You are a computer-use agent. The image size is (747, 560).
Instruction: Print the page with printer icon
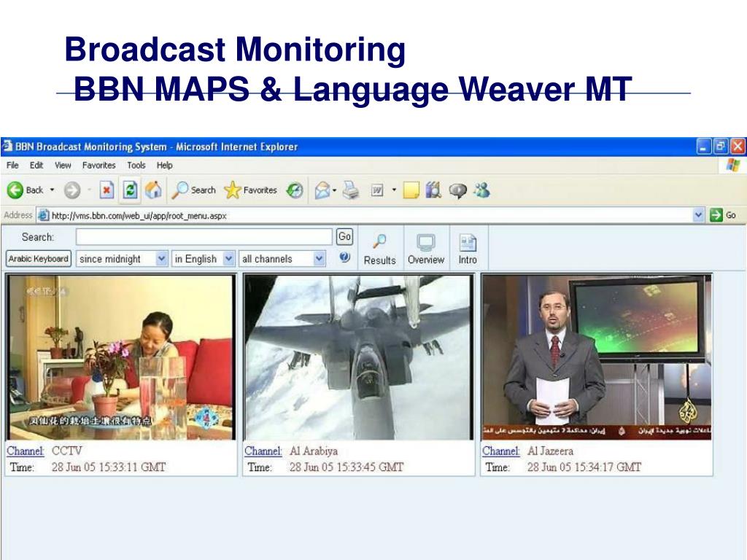(x=351, y=190)
